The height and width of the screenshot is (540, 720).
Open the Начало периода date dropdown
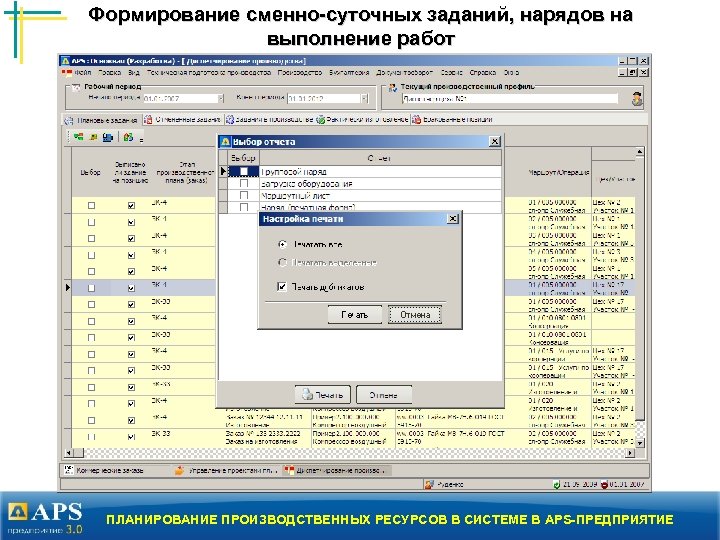point(221,98)
